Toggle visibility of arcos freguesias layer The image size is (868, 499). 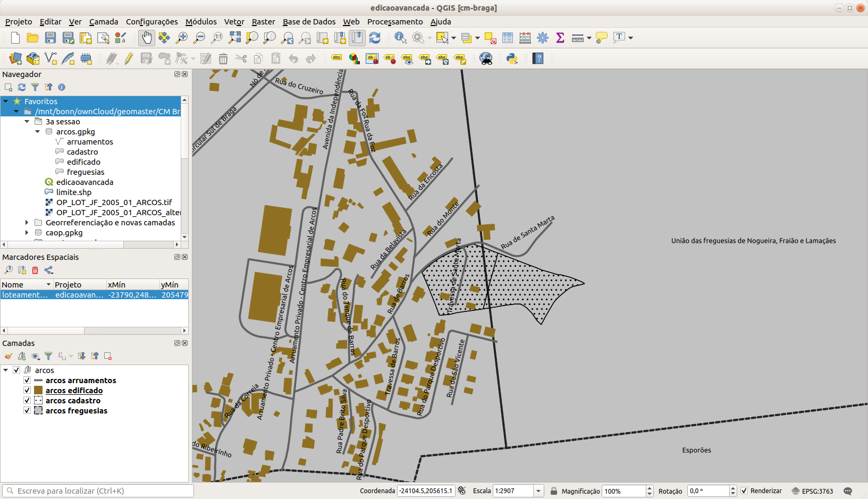click(x=27, y=411)
